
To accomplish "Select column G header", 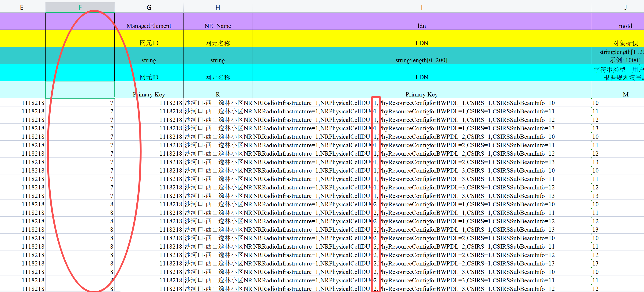I will click(149, 7).
